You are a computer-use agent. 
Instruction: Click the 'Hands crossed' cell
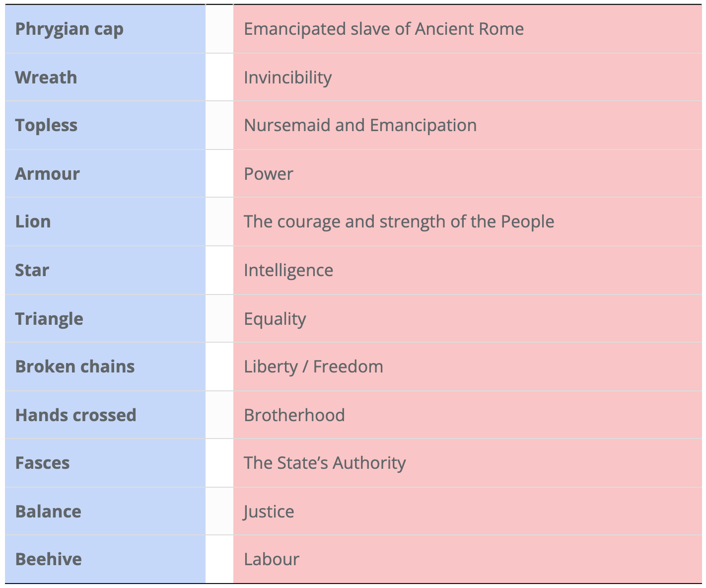pos(75,415)
